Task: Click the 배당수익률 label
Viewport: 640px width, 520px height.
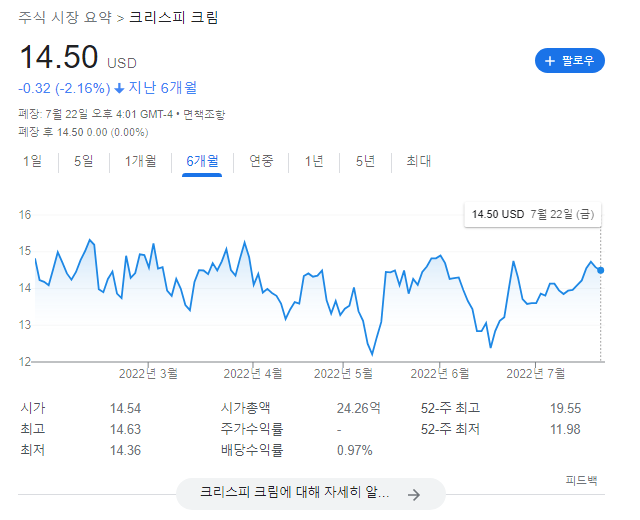Action: click(252, 450)
